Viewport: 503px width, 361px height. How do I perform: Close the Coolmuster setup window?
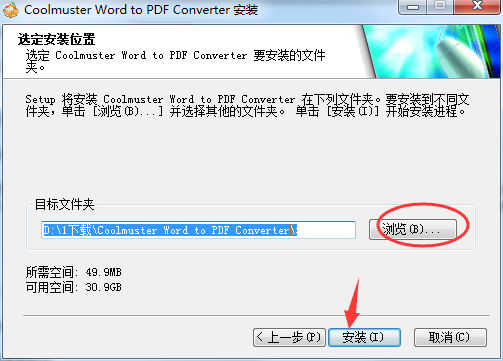pos(477,7)
